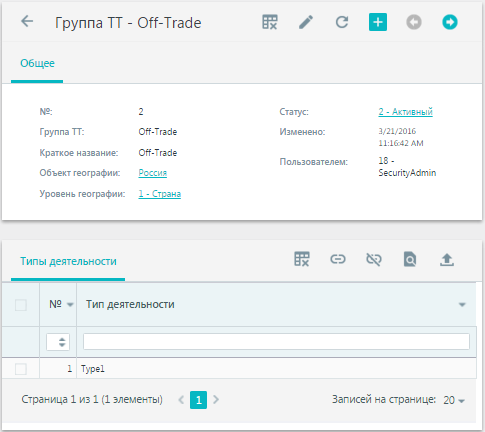485x432 pixels.
Task: Select the Типы деятельности tab
Action: click(x=68, y=261)
